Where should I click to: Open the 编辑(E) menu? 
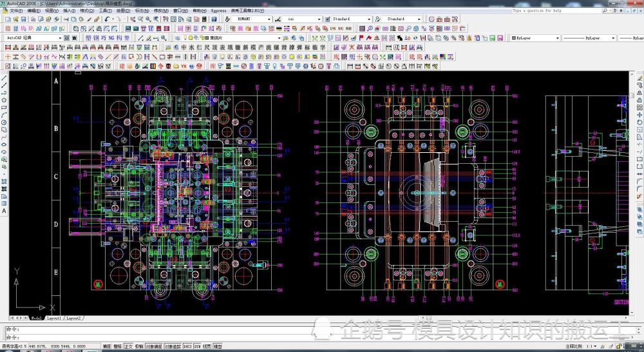33,10
